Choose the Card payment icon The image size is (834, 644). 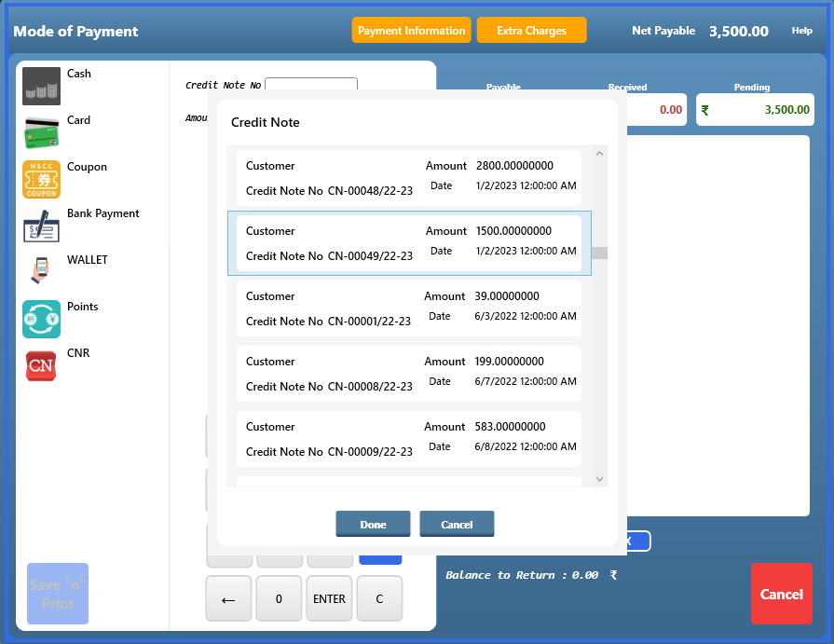coord(41,132)
